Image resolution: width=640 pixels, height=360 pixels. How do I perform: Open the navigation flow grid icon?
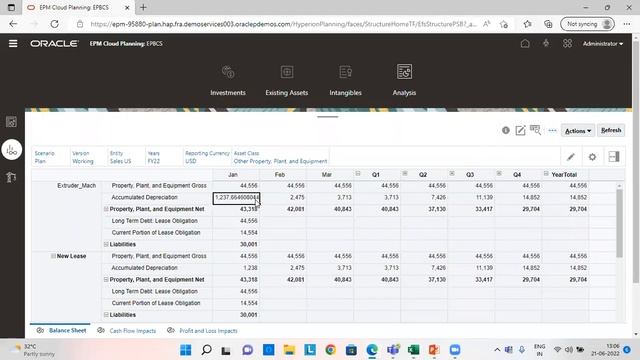567,43
